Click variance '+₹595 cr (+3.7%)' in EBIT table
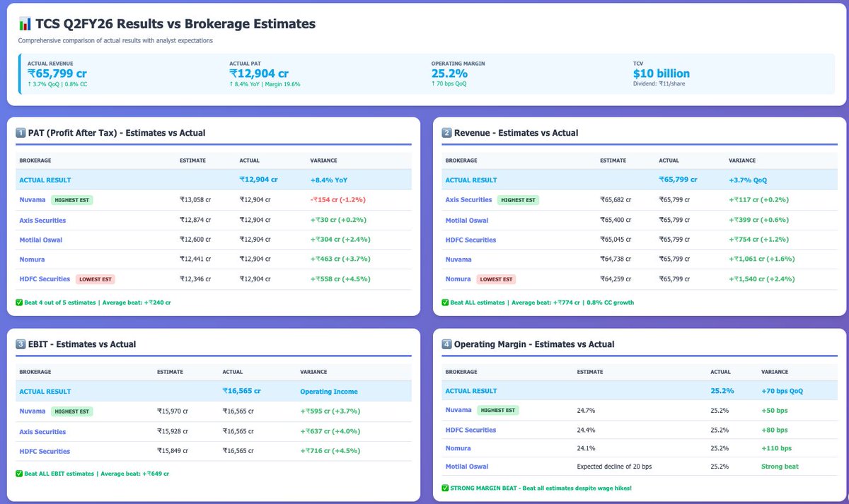This screenshot has width=849, height=504. 330,411
